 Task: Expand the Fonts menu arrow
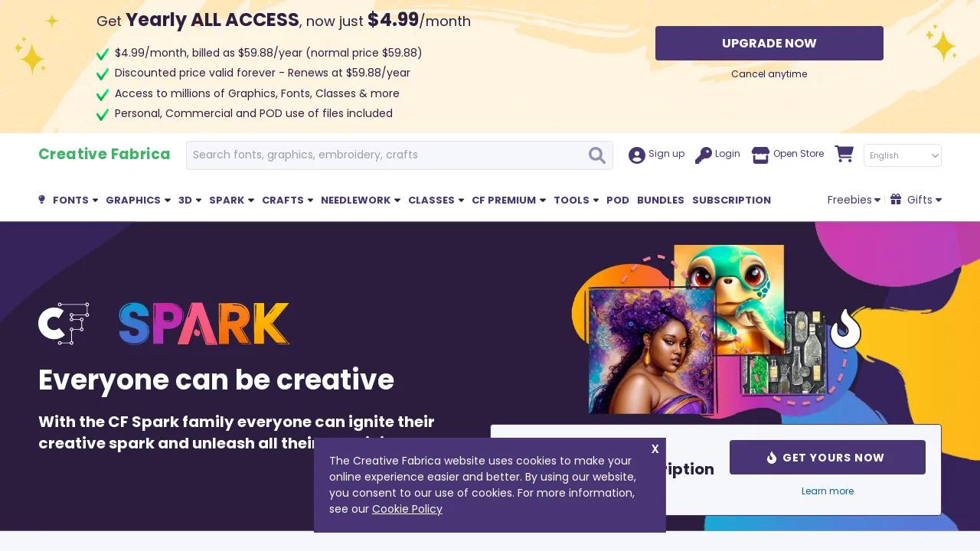coord(95,201)
